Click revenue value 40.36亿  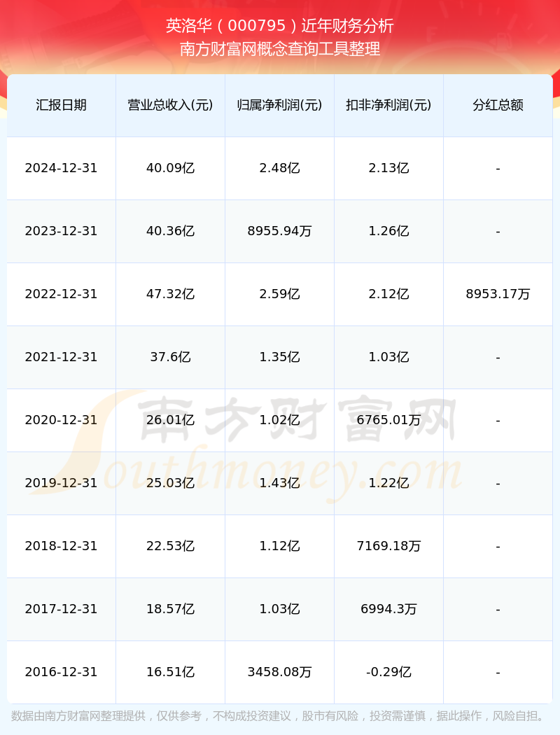click(171, 231)
